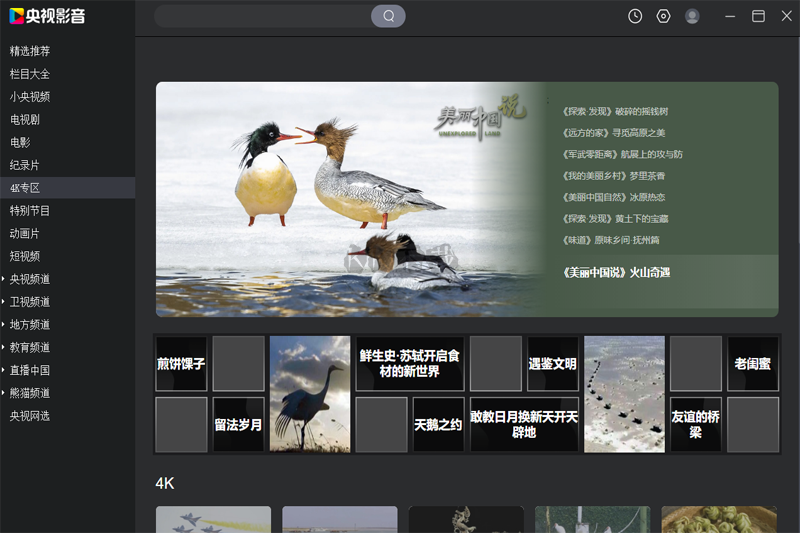Open settings via the hexagon gear icon
Viewport: 800px width, 533px height.
(663, 16)
